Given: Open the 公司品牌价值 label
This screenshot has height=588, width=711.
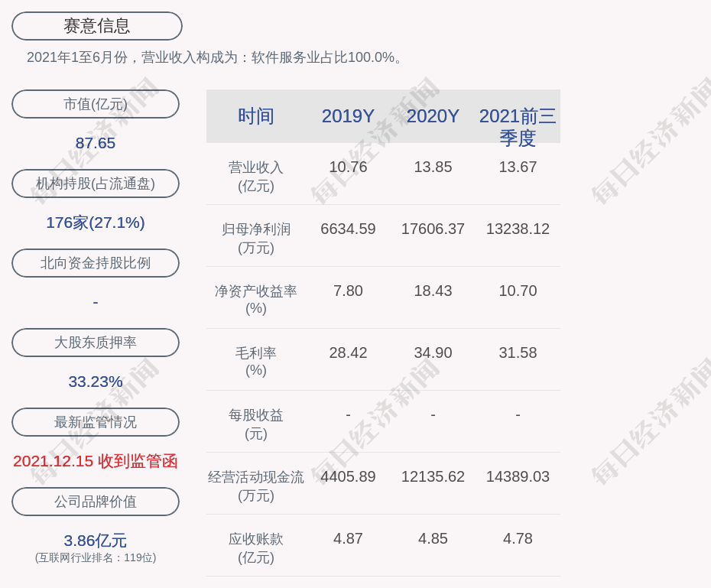Looking at the screenshot, I should (x=96, y=502).
